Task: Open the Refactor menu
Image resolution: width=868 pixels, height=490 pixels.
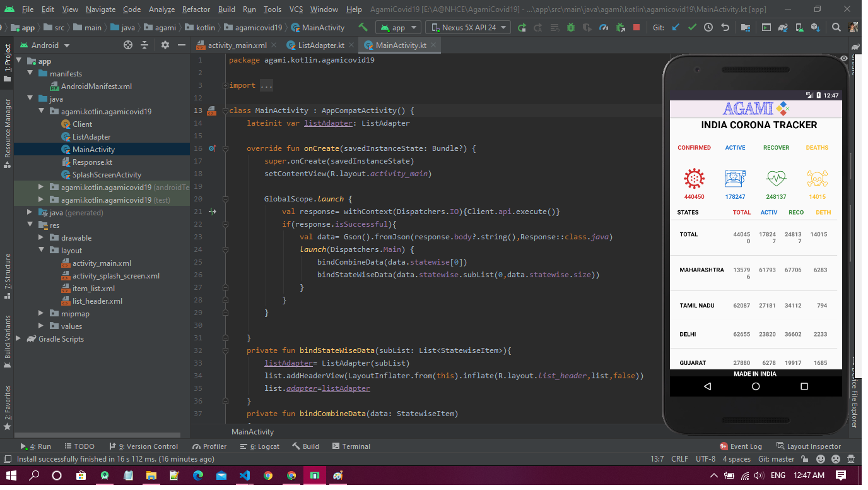Action: (x=196, y=9)
